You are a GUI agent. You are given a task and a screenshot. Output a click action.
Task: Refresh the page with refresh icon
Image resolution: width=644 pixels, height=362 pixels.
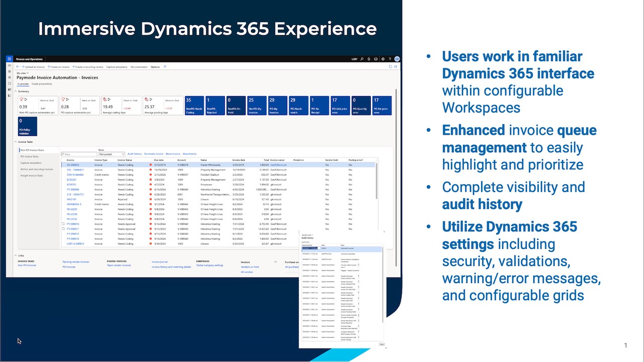(x=390, y=67)
